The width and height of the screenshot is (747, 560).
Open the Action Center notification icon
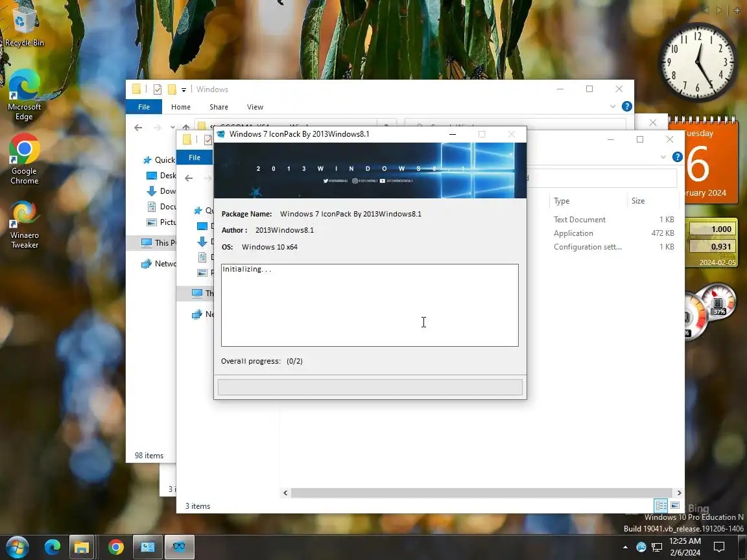click(x=719, y=547)
